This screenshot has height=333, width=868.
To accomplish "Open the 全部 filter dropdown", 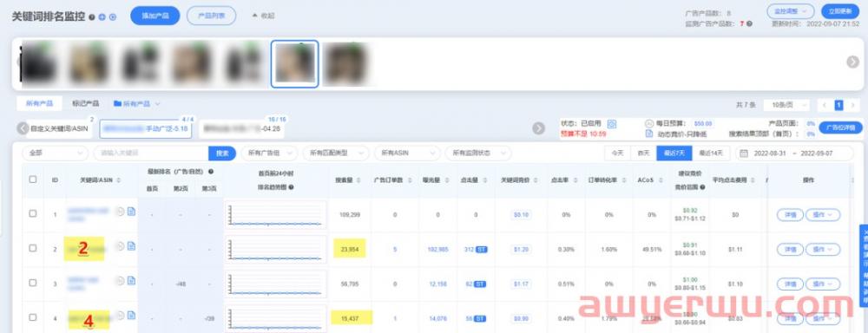I will (55, 153).
